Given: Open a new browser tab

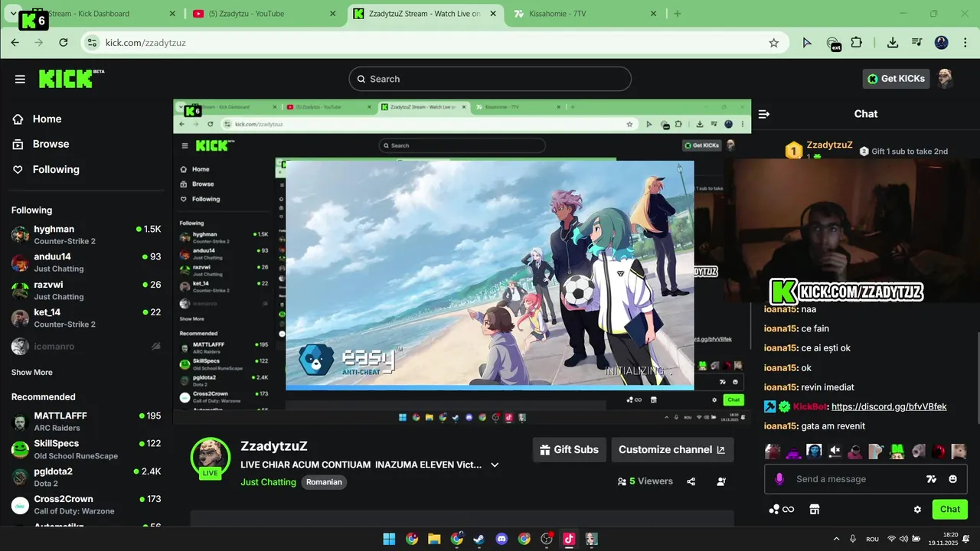Looking at the screenshot, I should pyautogui.click(x=678, y=14).
